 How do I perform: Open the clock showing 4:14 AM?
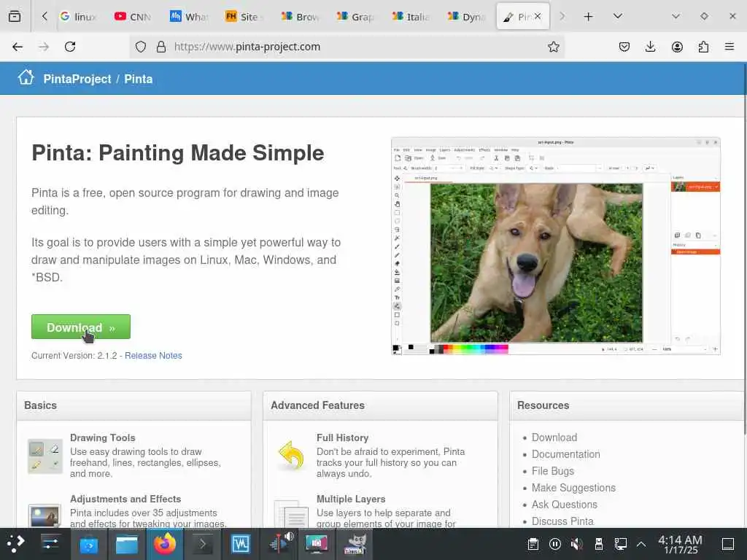[681, 544]
